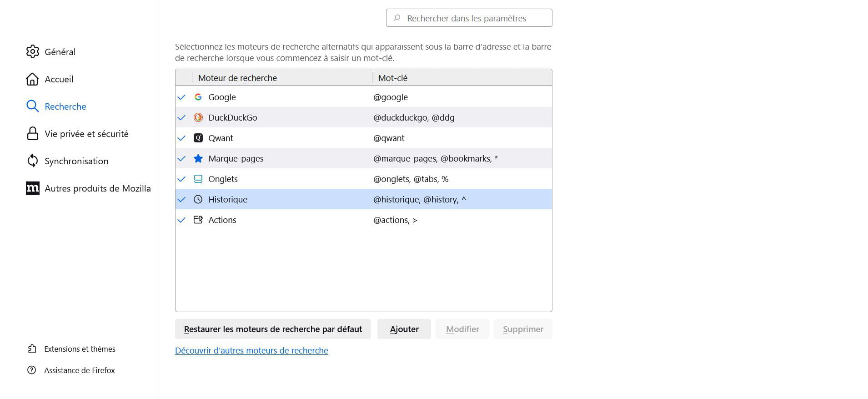Disable the Actions engine checkmark
The width and height of the screenshot is (868, 399).
point(181,220)
